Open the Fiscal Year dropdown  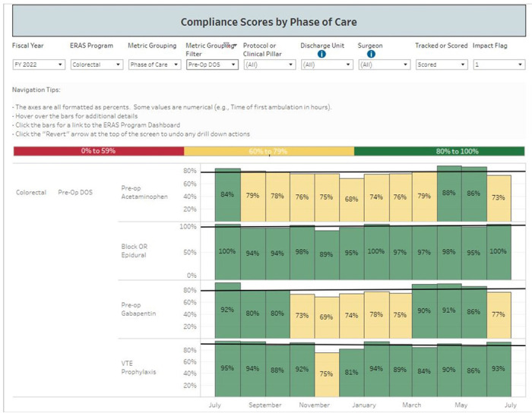(x=37, y=65)
